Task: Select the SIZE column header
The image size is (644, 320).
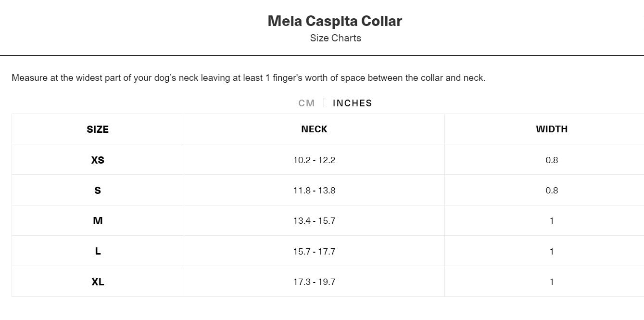Action: click(x=98, y=129)
